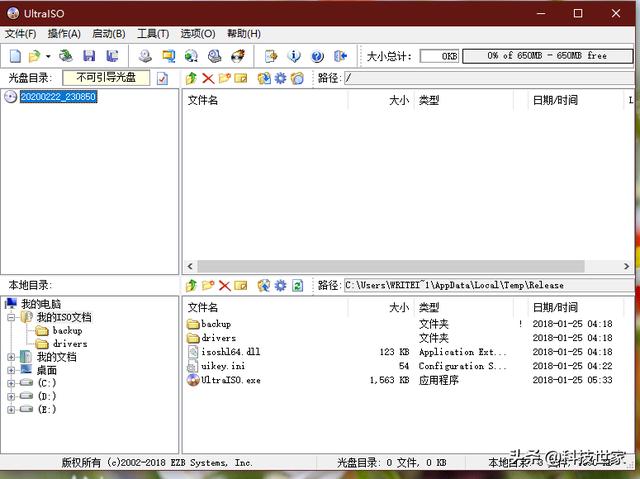
Task: Click the Convert image format icon
Action: [168, 56]
